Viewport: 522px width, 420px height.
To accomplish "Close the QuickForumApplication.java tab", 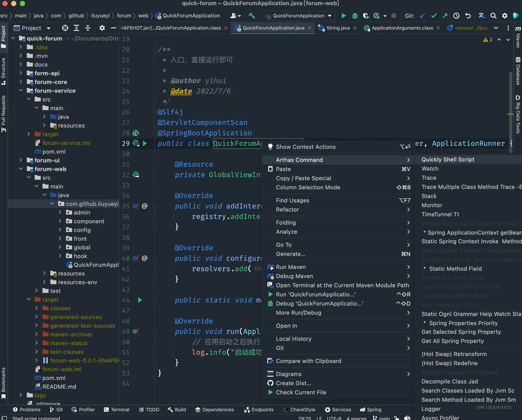I will point(310,28).
